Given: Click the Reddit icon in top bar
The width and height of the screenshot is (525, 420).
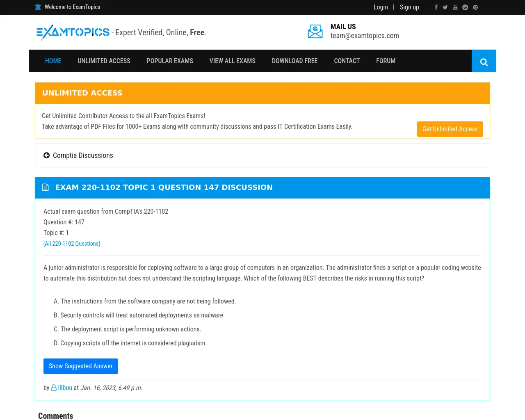Looking at the screenshot, I should [465, 7].
